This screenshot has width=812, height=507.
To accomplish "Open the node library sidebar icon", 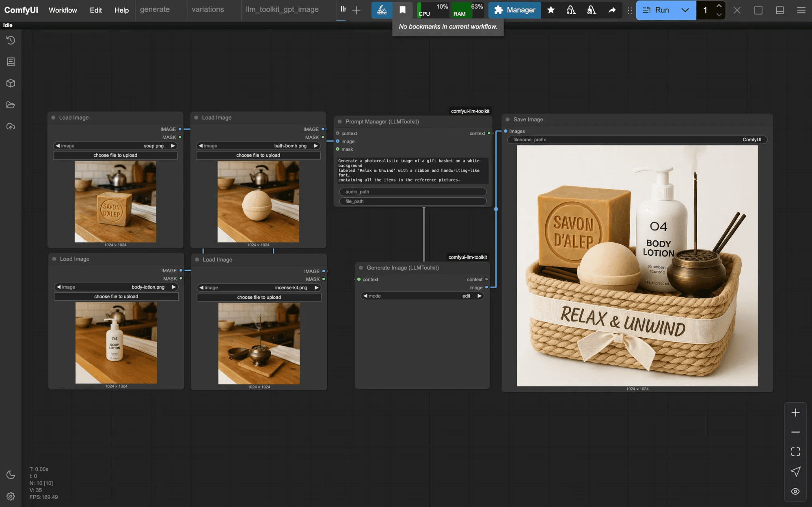I will click(x=11, y=62).
